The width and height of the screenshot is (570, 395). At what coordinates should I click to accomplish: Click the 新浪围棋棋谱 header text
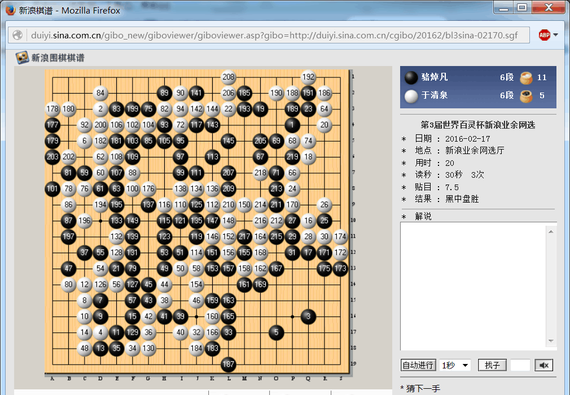coord(58,58)
